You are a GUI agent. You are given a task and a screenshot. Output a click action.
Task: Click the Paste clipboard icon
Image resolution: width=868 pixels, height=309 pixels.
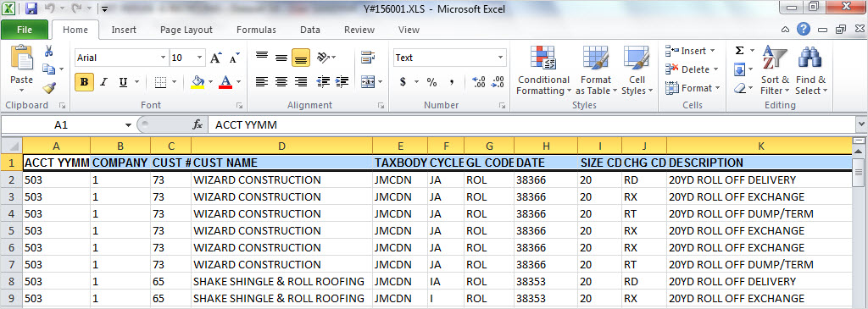click(x=21, y=58)
